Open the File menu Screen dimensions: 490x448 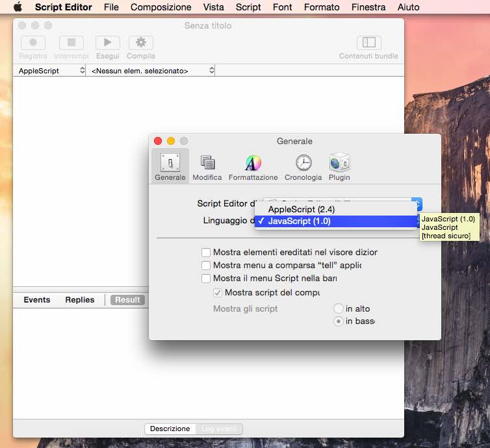(111, 7)
